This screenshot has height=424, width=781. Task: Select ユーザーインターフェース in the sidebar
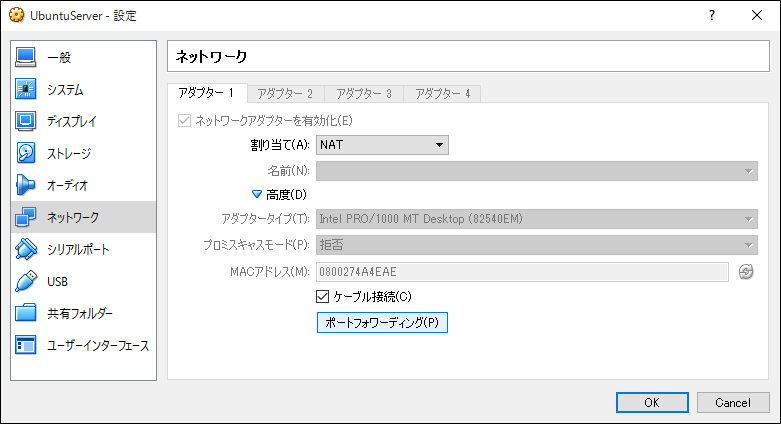coord(97,346)
